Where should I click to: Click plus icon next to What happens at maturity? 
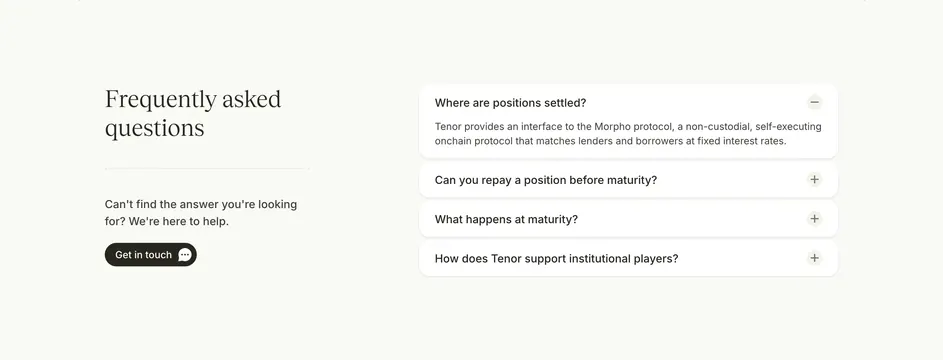814,219
